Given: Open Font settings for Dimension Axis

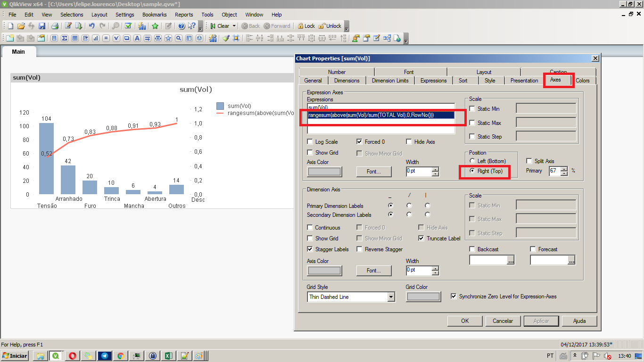Looking at the screenshot, I should pyautogui.click(x=374, y=271).
